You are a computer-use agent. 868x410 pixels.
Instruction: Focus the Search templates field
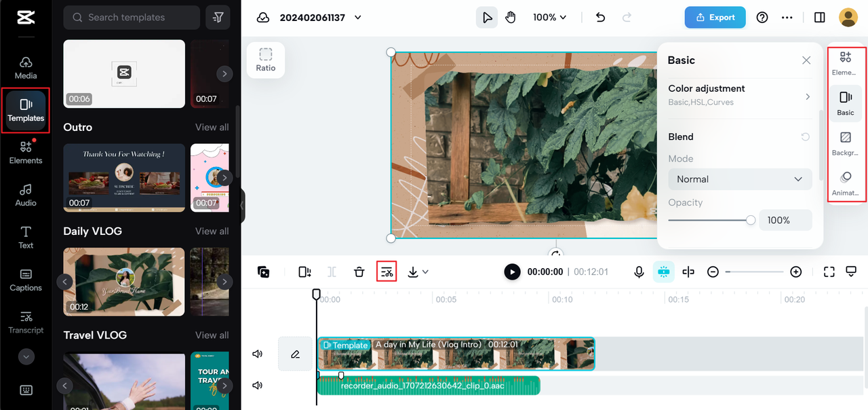(132, 18)
